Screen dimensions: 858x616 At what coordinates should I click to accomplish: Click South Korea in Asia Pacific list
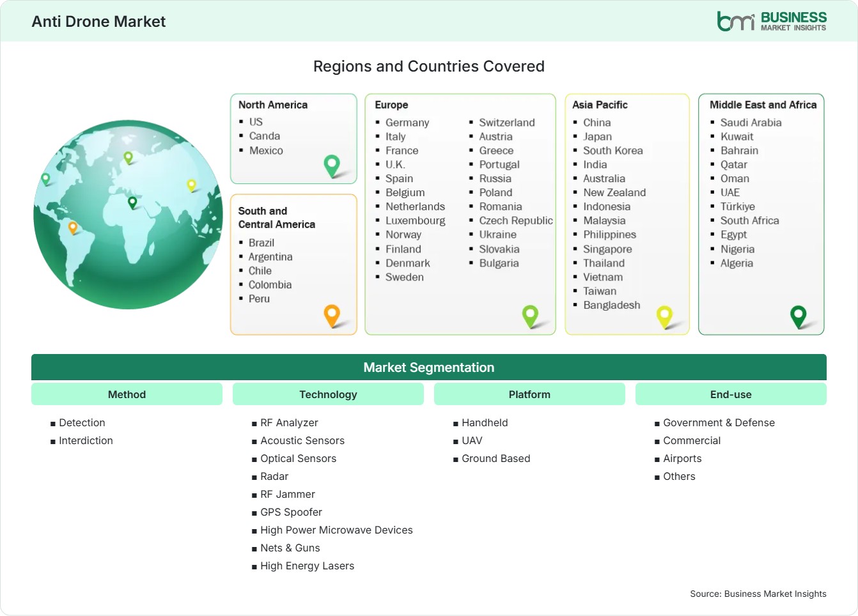[613, 151]
